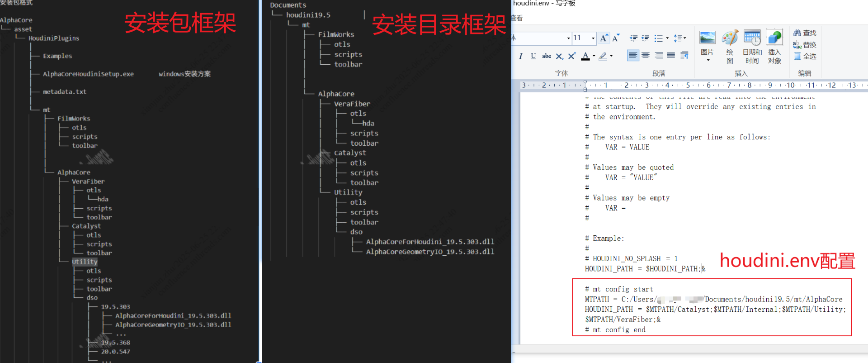Justify the paragraph text
This screenshot has width=868, height=363.
pyautogui.click(x=671, y=55)
